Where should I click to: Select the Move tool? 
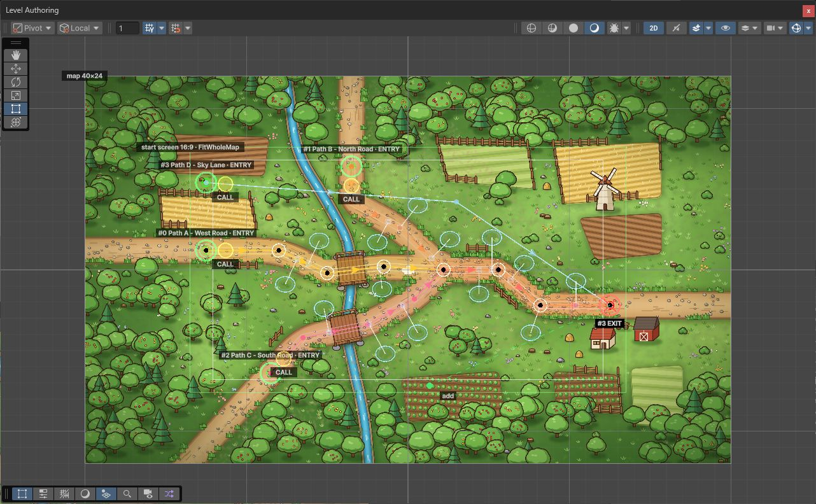16,69
